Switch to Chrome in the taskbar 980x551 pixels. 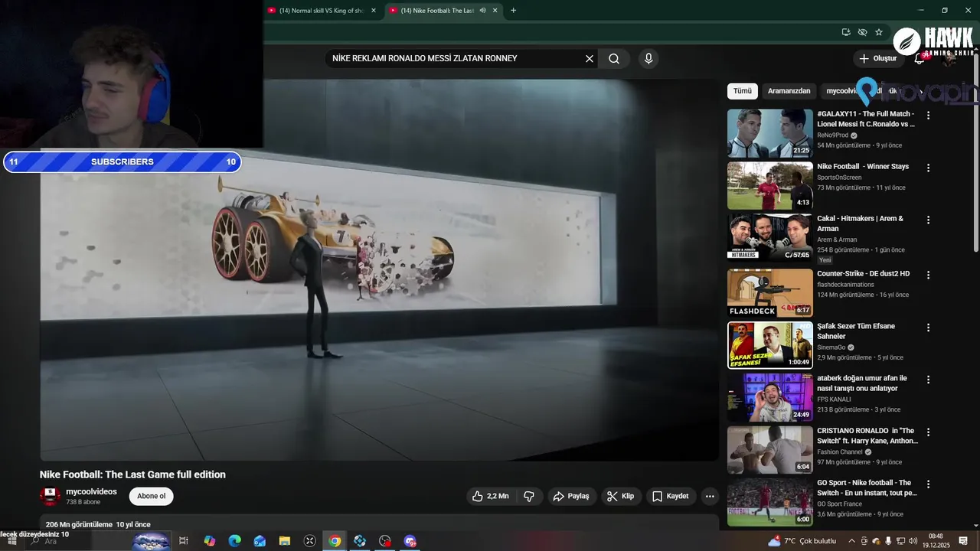pos(335,541)
